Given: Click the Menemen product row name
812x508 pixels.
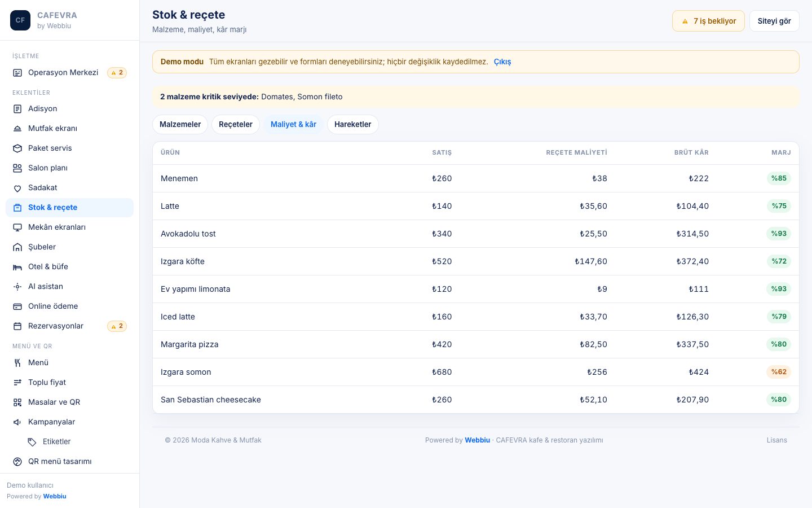Looking at the screenshot, I should click(x=179, y=178).
